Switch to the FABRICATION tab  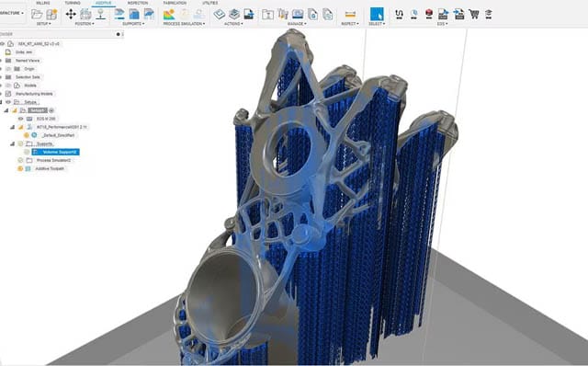point(175,3)
